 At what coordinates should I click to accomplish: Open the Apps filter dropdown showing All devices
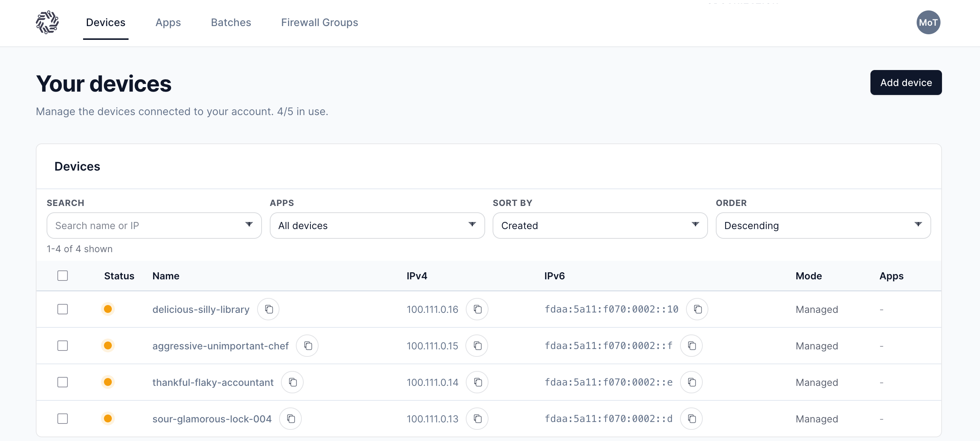377,225
